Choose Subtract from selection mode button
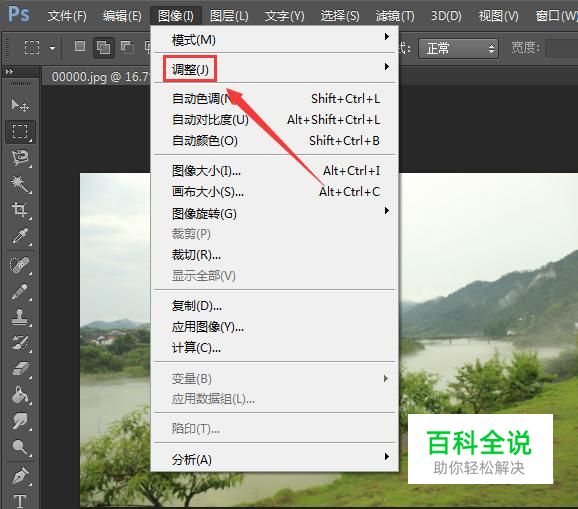This screenshot has height=509, width=578. pos(128,47)
